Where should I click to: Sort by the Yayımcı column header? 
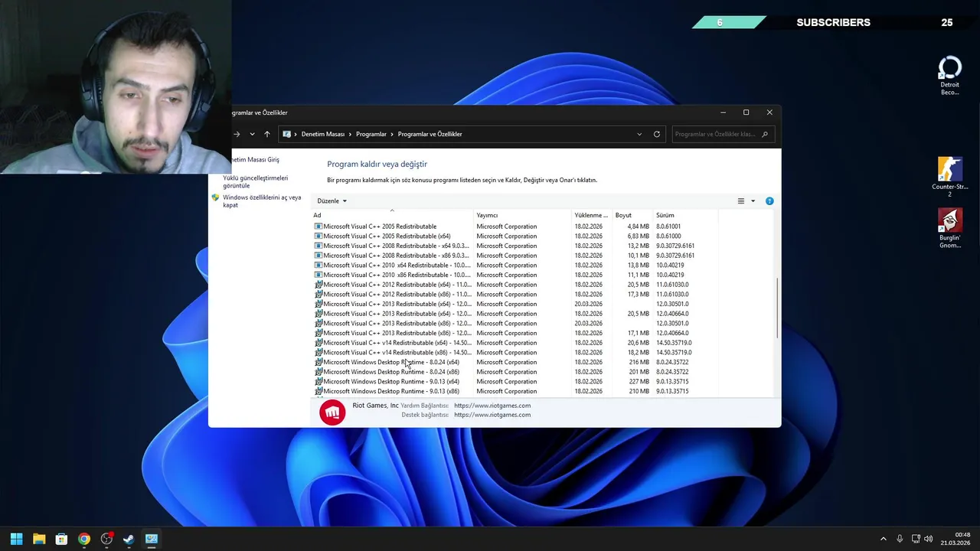[x=523, y=215]
